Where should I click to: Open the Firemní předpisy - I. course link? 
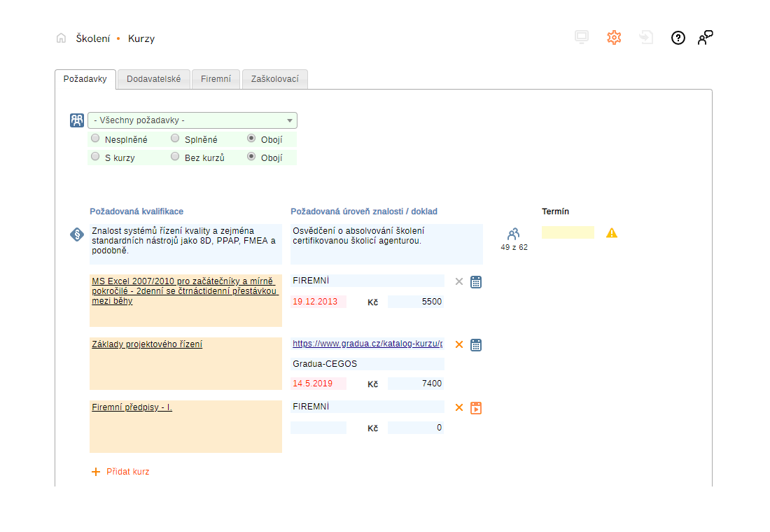point(132,407)
